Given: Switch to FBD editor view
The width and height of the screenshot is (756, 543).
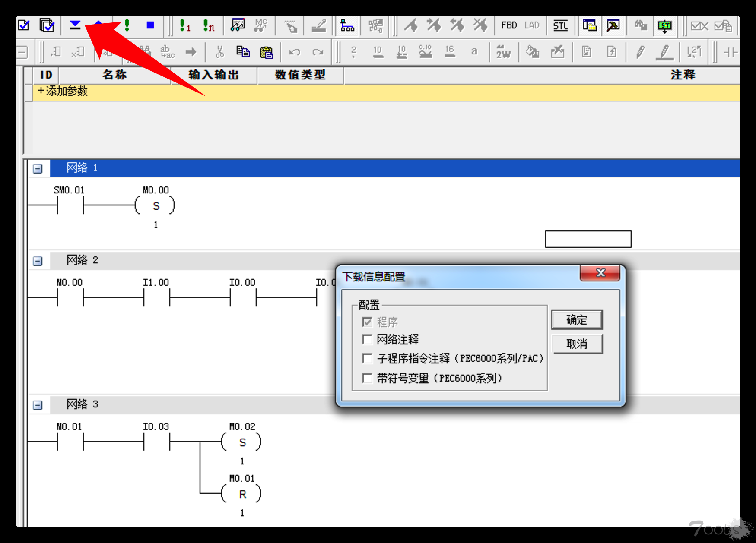Looking at the screenshot, I should (x=509, y=25).
